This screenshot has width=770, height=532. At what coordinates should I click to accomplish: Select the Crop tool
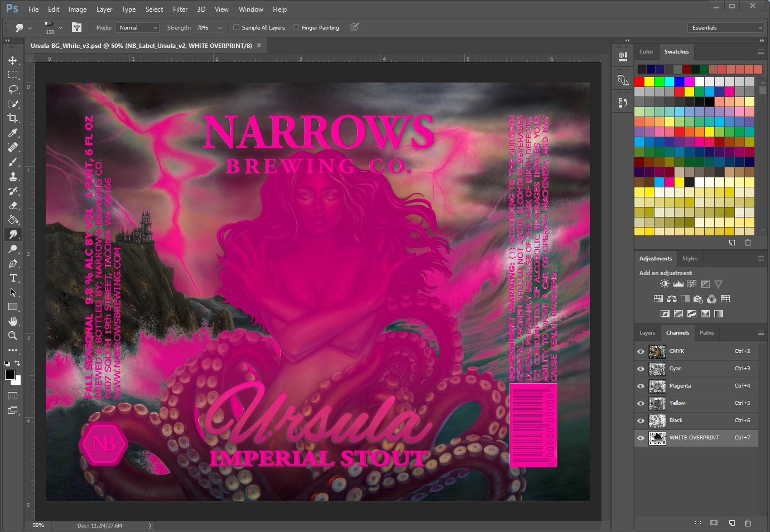click(x=13, y=118)
